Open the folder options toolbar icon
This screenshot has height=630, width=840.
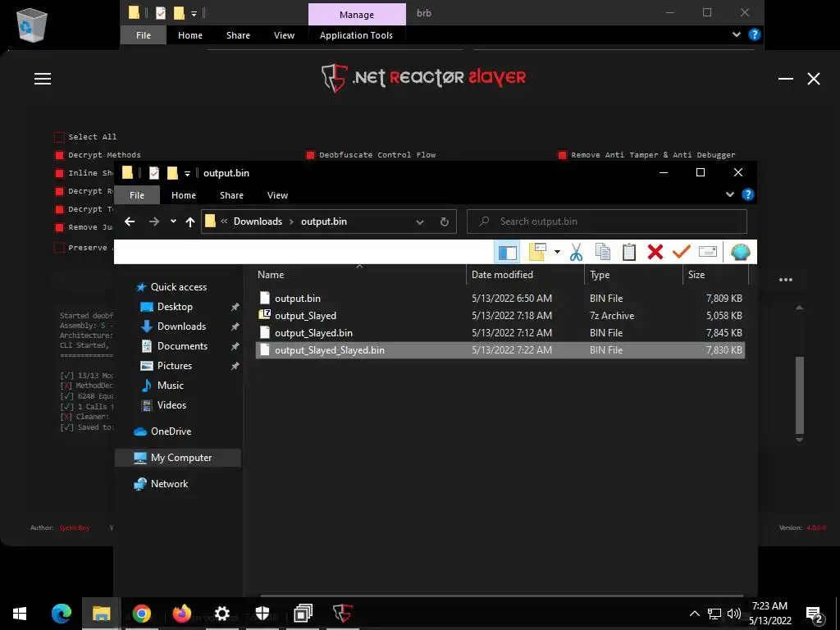click(537, 252)
